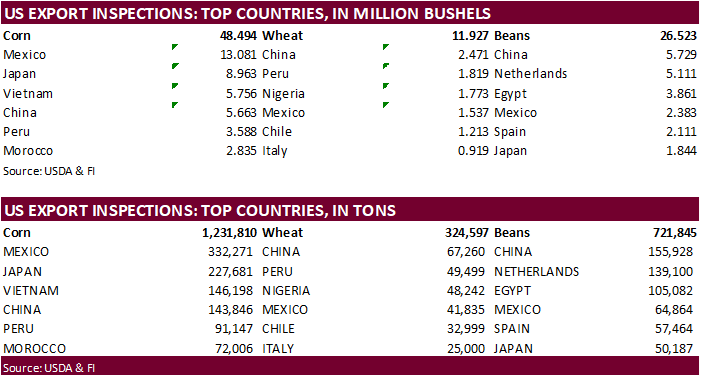Click the green triangle next to Japan corn
The width and height of the screenshot is (701, 377).
[x=175, y=66]
